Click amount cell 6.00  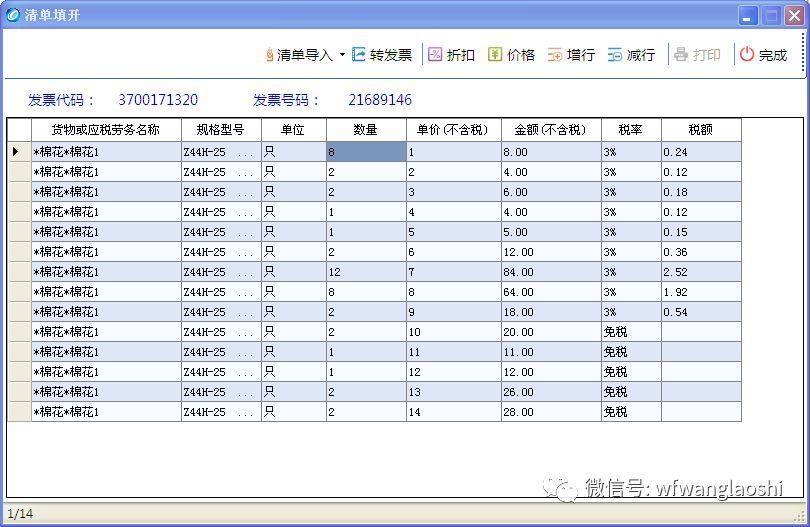(x=551, y=192)
